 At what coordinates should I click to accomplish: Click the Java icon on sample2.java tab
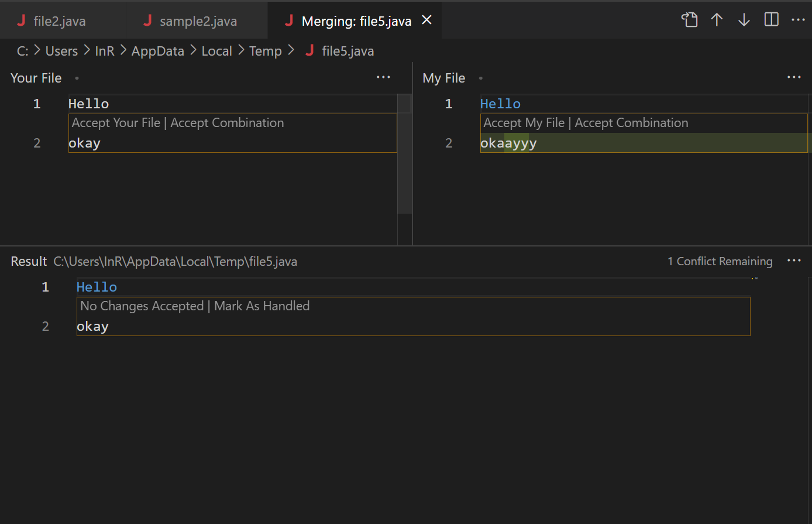point(147,21)
